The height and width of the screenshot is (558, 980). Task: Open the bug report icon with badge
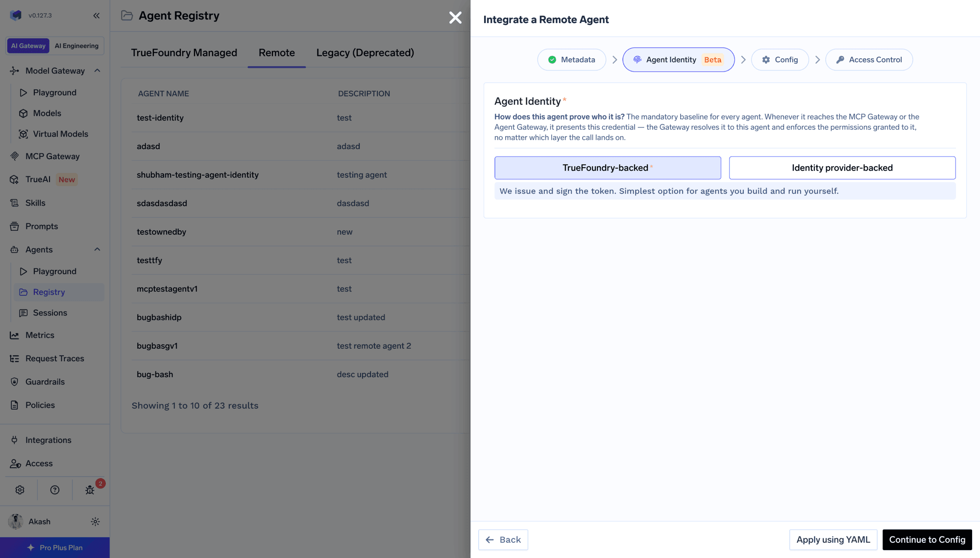(90, 490)
